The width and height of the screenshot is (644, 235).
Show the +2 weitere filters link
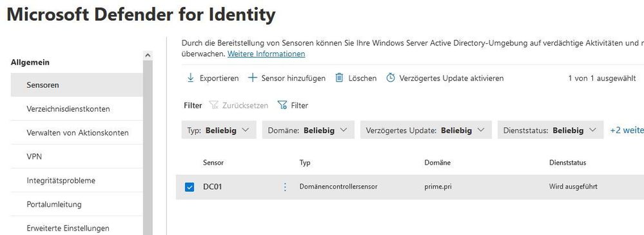point(627,130)
